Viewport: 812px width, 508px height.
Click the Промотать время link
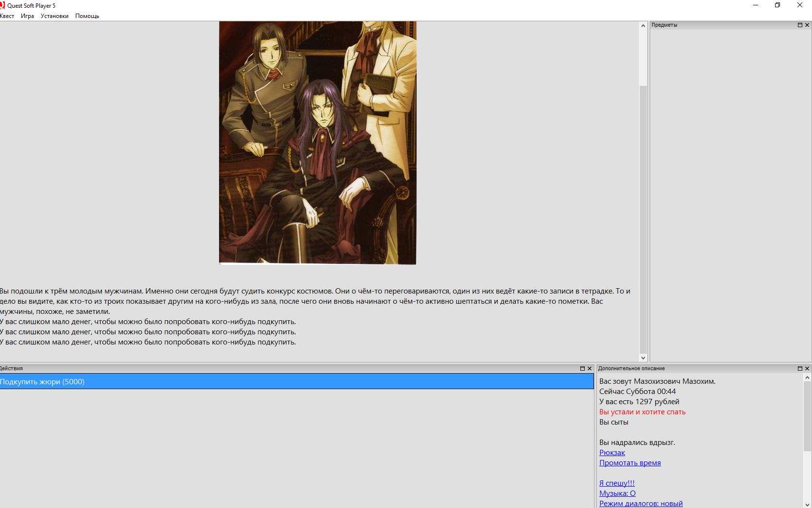[630, 463]
